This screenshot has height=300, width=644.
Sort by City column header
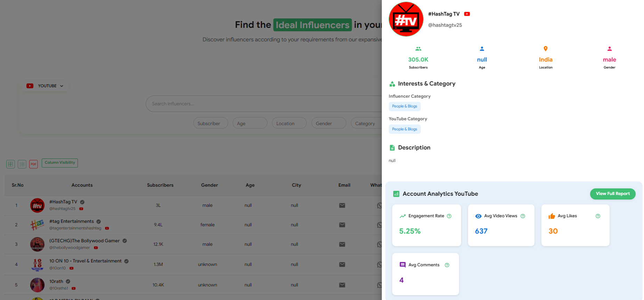[x=297, y=185]
